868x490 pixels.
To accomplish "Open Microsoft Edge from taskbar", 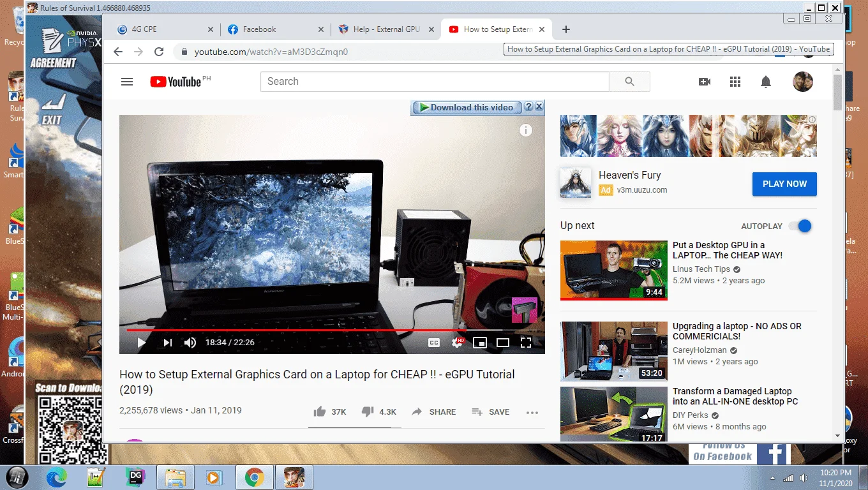I will click(57, 477).
